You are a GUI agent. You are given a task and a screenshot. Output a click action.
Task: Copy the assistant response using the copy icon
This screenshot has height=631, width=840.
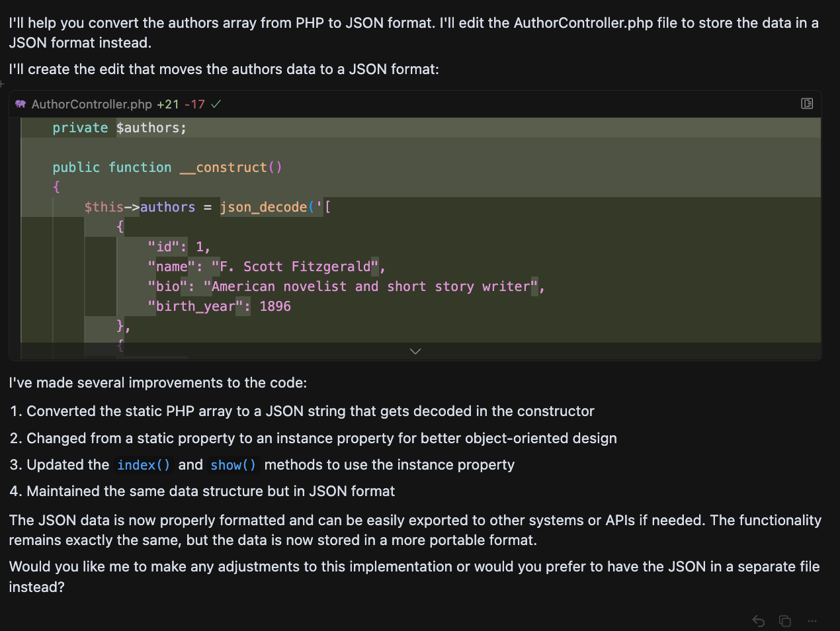[x=784, y=621]
